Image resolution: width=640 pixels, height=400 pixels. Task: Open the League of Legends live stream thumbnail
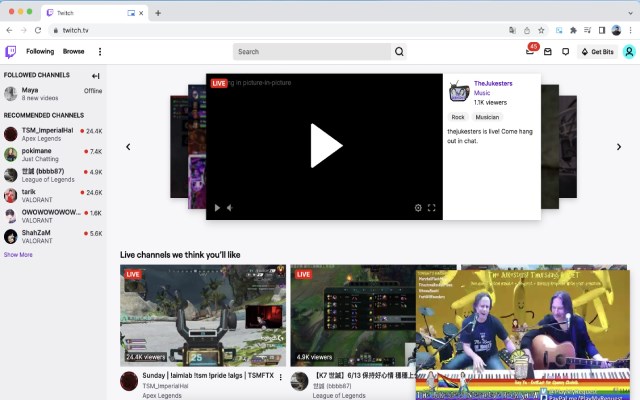pos(353,316)
